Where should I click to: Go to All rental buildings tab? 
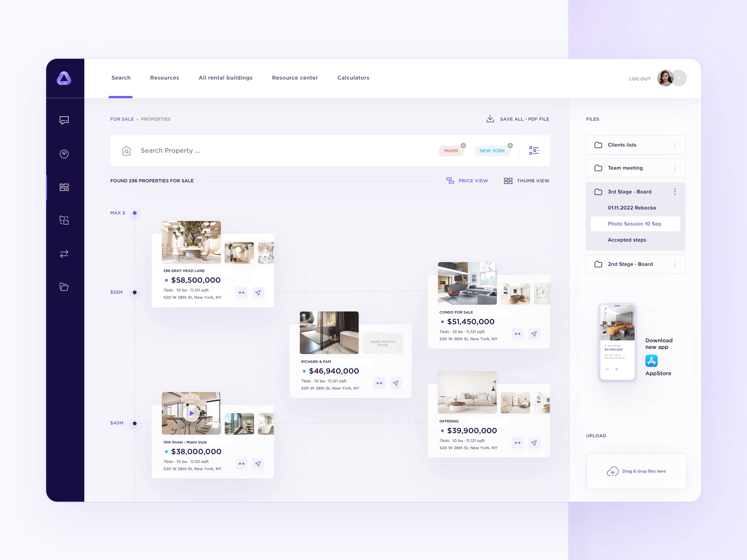(x=225, y=78)
